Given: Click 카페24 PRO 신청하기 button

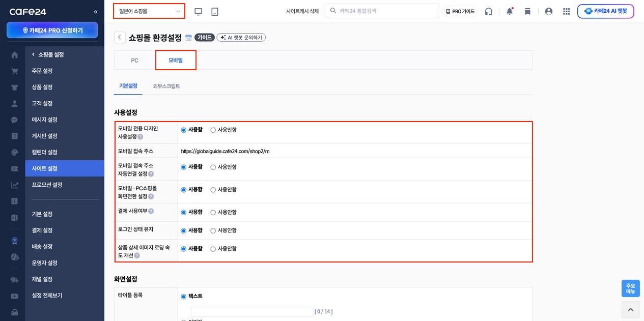Looking at the screenshot, I should [x=52, y=31].
